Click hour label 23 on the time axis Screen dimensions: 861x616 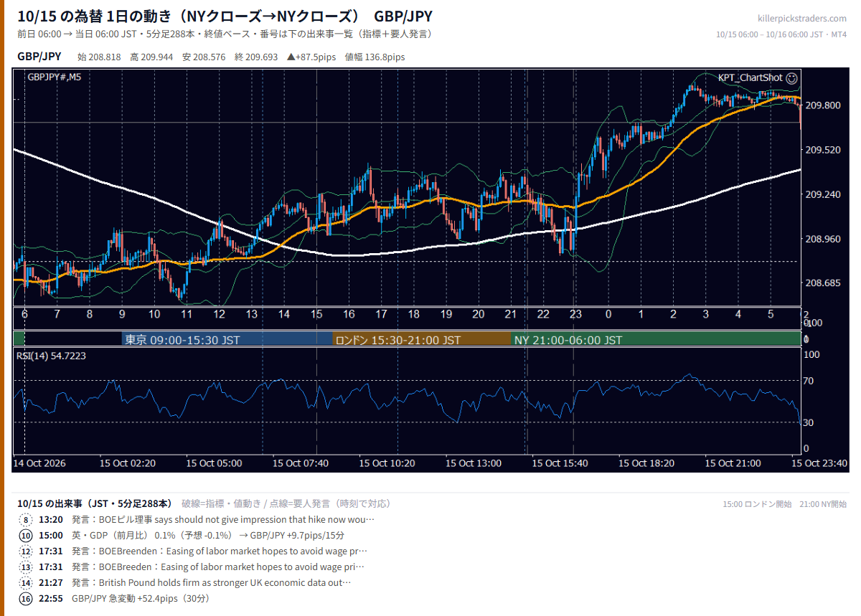point(575,314)
